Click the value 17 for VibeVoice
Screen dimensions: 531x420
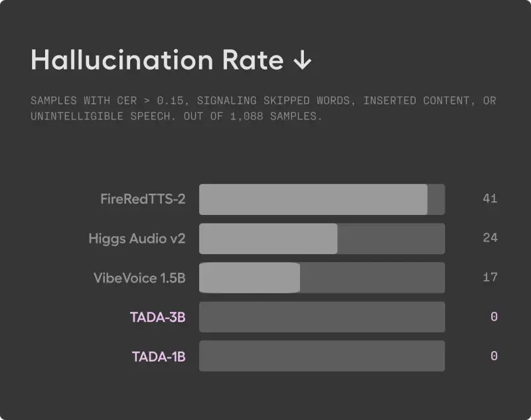tap(490, 277)
